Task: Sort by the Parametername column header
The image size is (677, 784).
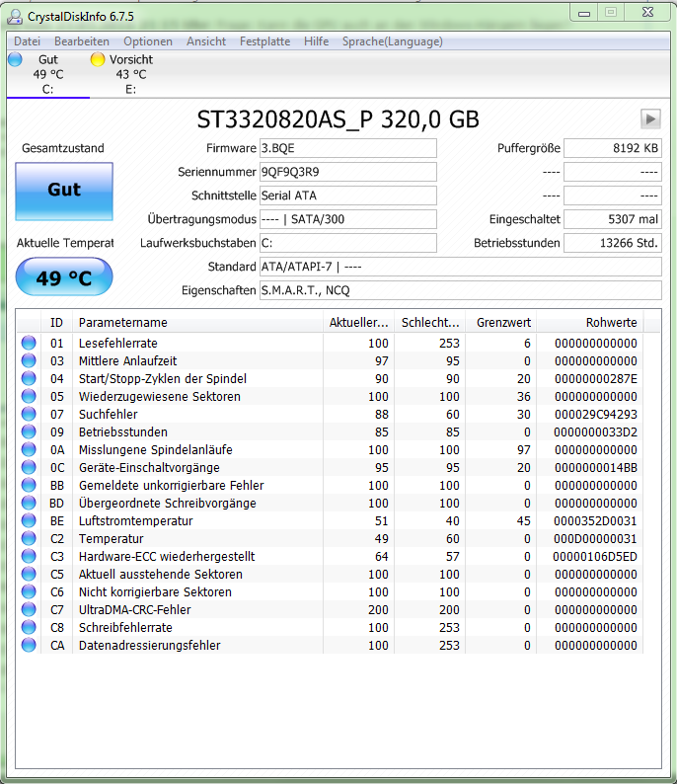Action: click(197, 323)
